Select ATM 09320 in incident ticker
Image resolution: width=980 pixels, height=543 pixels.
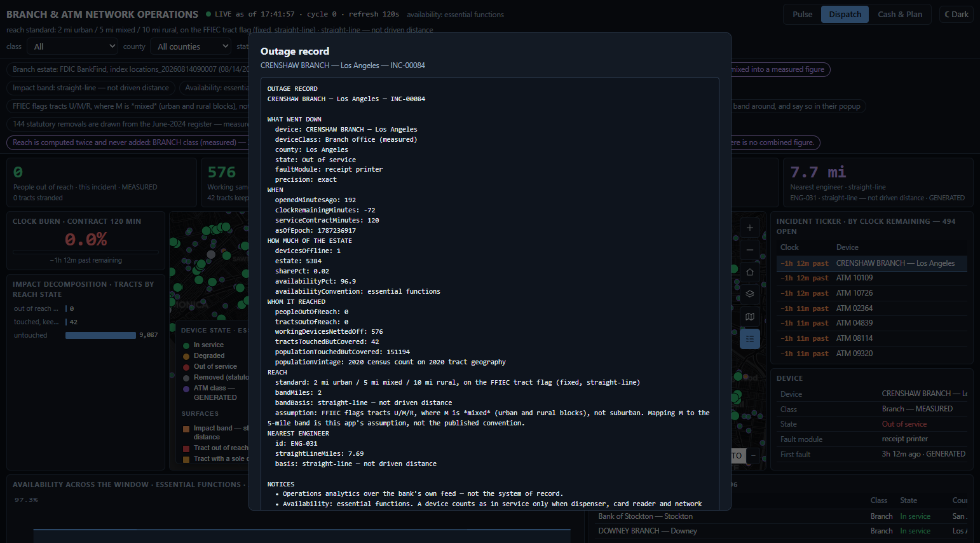(872, 354)
